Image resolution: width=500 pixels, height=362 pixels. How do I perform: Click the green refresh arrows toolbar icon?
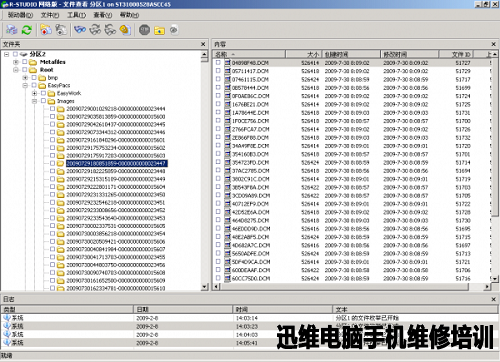27,30
